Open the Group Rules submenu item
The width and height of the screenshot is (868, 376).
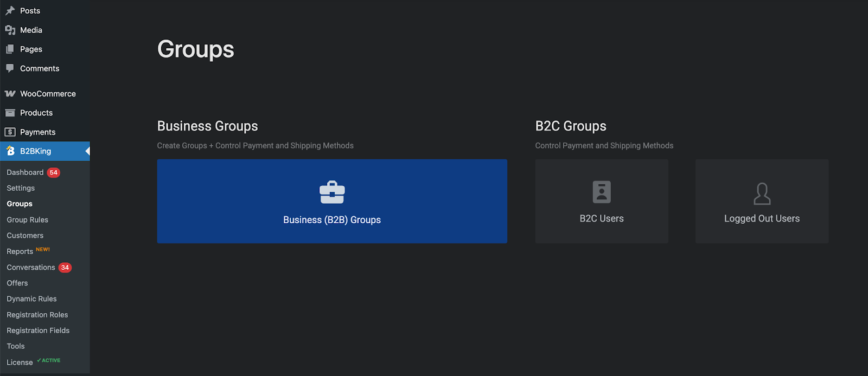click(x=28, y=220)
